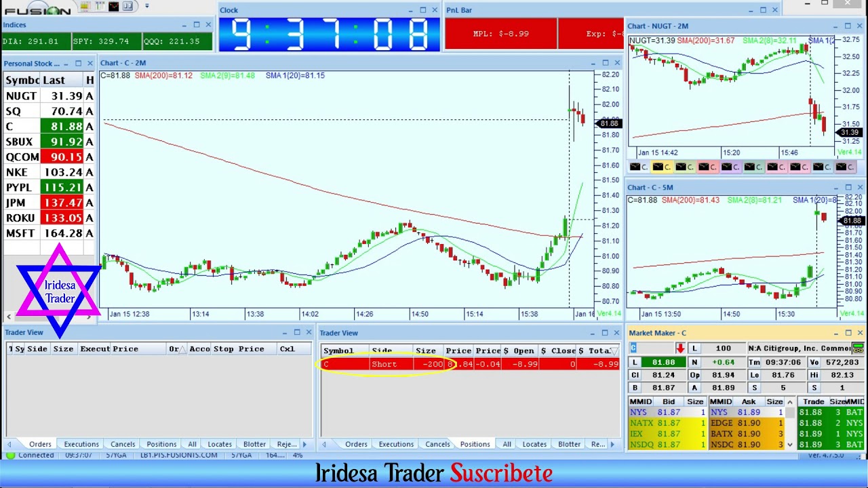
Task: Click the second Fusion quick-access toolbar icon
Action: tap(100, 6)
